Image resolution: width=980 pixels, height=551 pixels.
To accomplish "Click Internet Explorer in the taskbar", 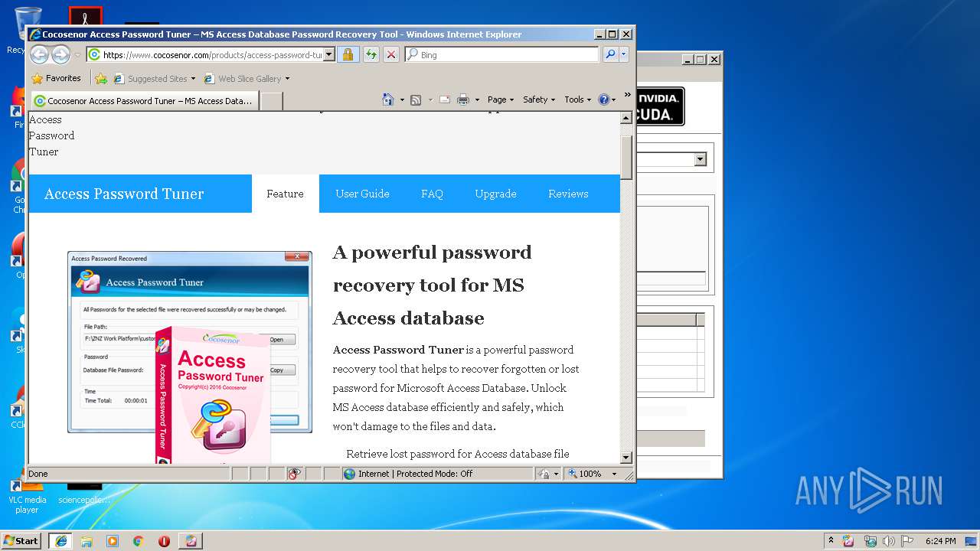I will click(60, 540).
